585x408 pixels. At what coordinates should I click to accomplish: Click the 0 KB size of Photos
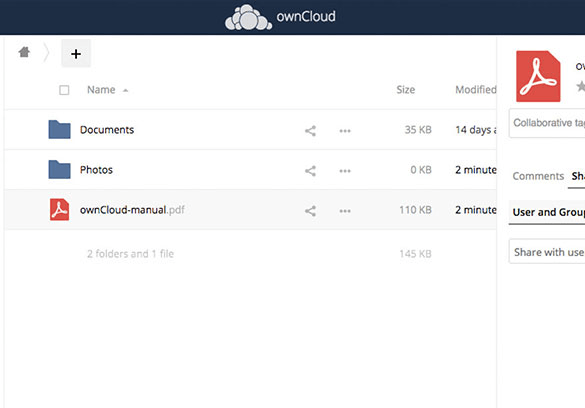tap(421, 170)
